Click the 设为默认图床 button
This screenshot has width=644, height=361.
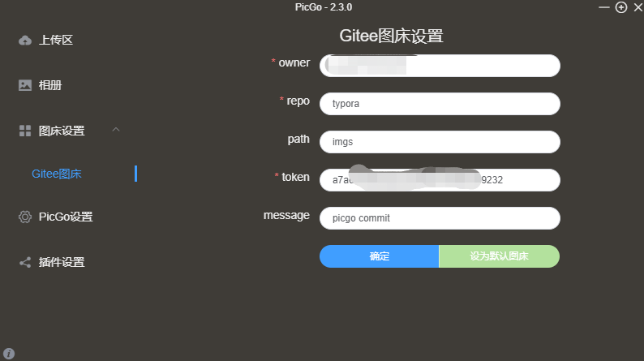click(x=499, y=256)
